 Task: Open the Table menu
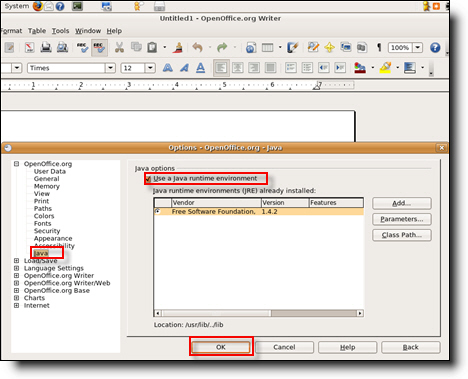coord(37,31)
